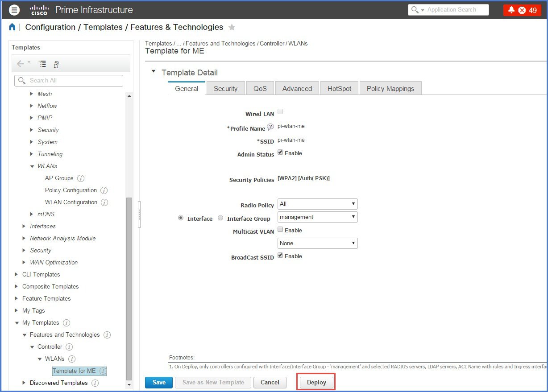Click the list view icon in Templates toolbar
This screenshot has height=392, width=548.
42,64
